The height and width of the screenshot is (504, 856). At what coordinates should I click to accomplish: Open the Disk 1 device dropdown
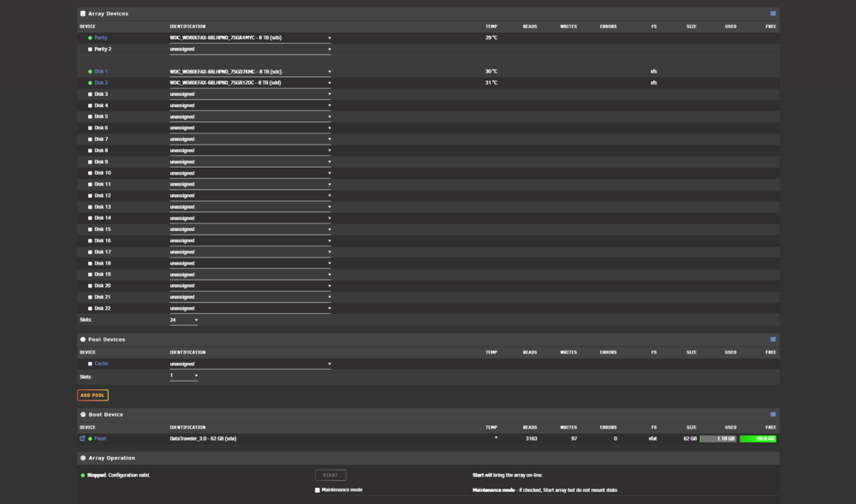(x=250, y=72)
